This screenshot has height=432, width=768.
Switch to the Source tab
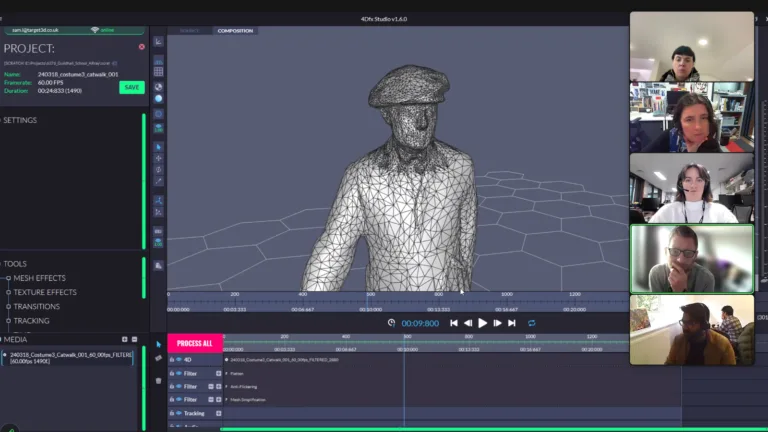190,31
